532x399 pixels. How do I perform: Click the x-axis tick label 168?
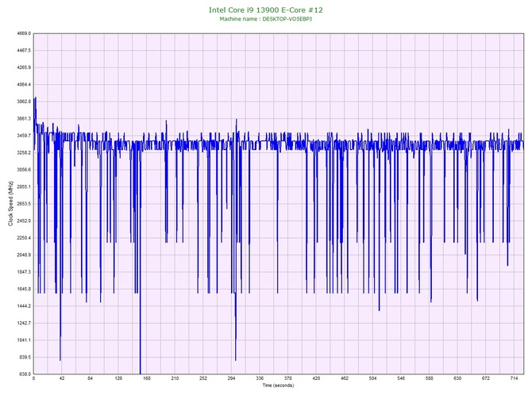click(x=147, y=378)
